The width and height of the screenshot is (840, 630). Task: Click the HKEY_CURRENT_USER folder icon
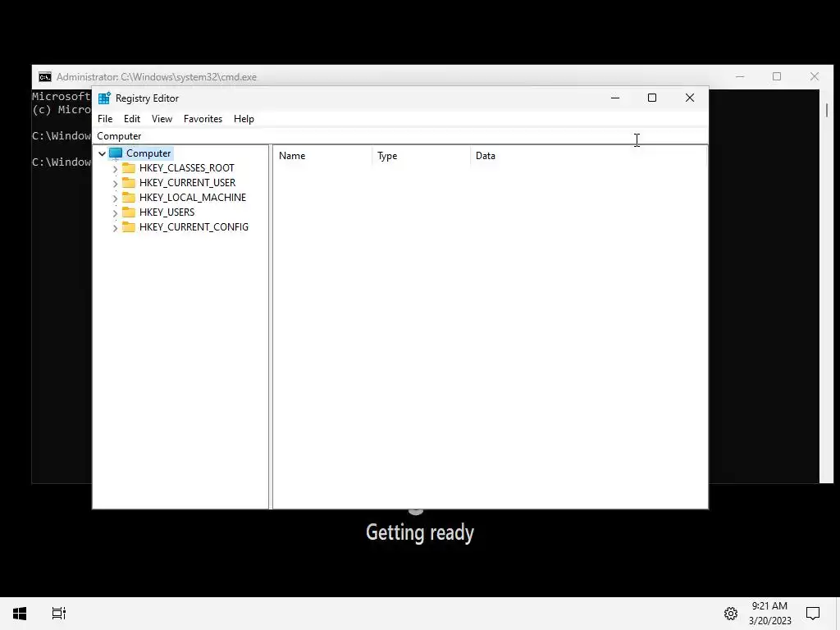pyautogui.click(x=129, y=183)
